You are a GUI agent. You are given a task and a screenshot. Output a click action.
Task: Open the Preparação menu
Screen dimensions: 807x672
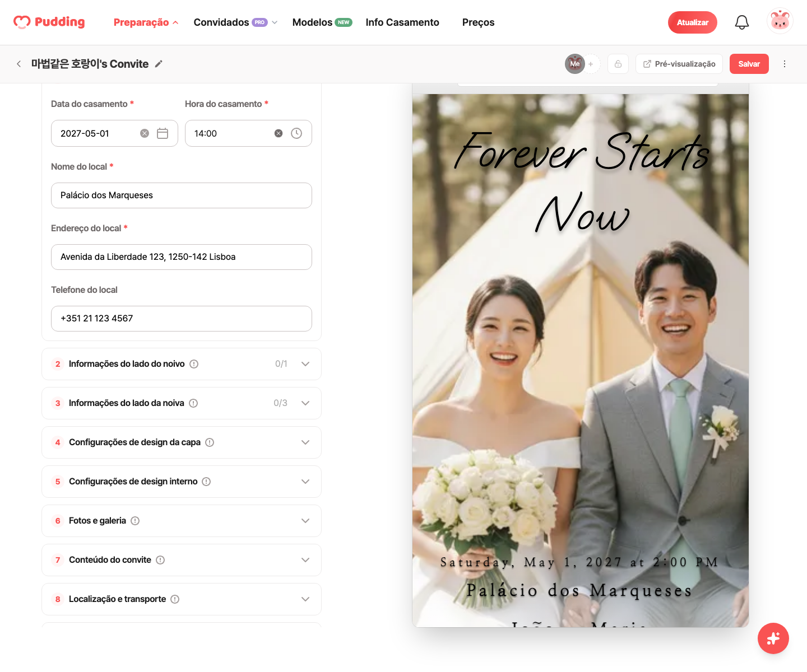coord(146,22)
